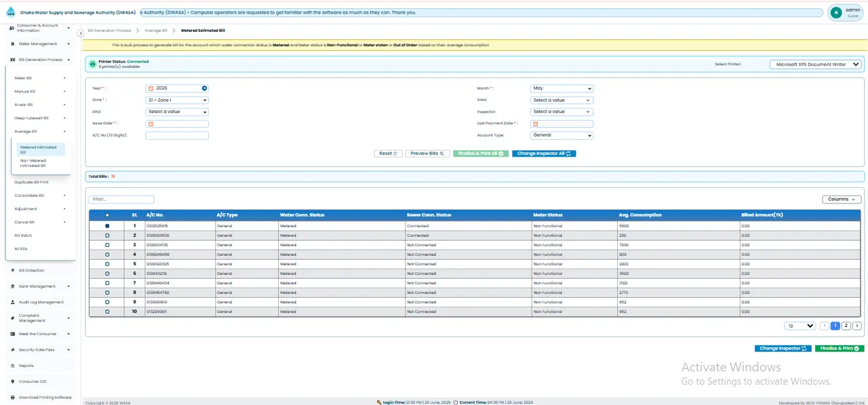Go to the next page arrow
The width and height of the screenshot is (868, 405).
click(x=857, y=326)
